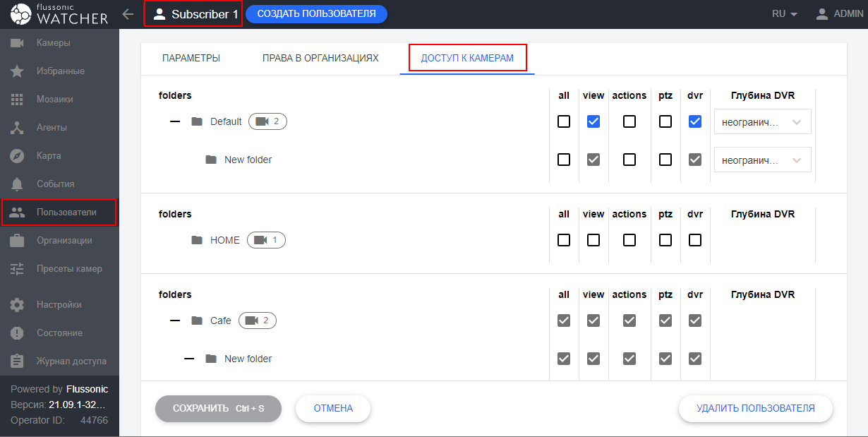Enable ptz permission for HOME folder
868x437 pixels.
665,240
